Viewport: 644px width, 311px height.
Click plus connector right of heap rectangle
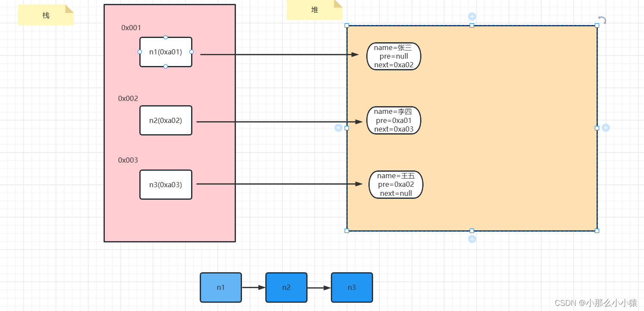click(606, 128)
